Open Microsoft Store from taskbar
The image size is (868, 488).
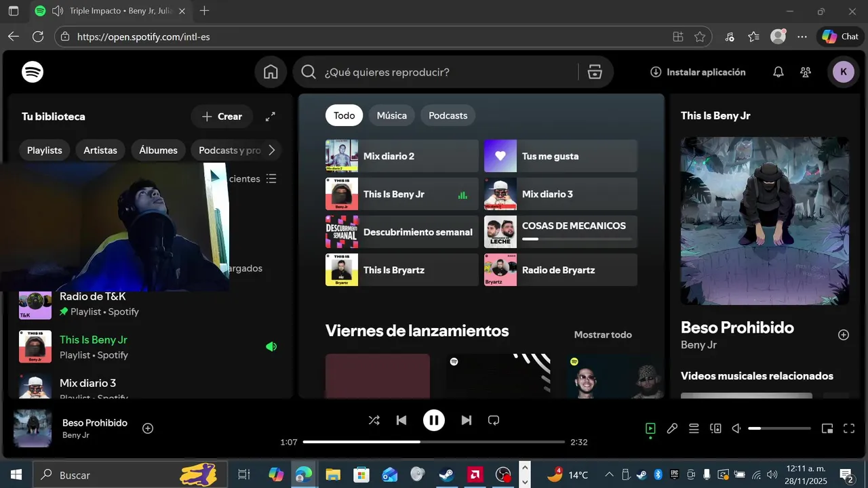(x=361, y=475)
